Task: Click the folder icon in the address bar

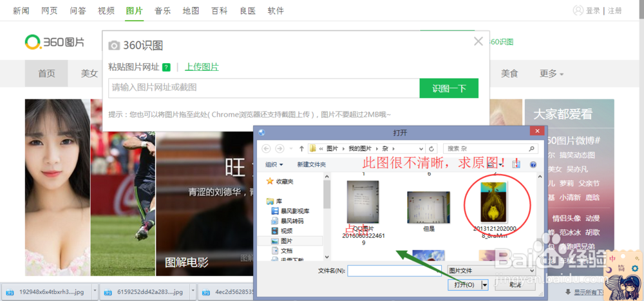Action: coord(312,148)
